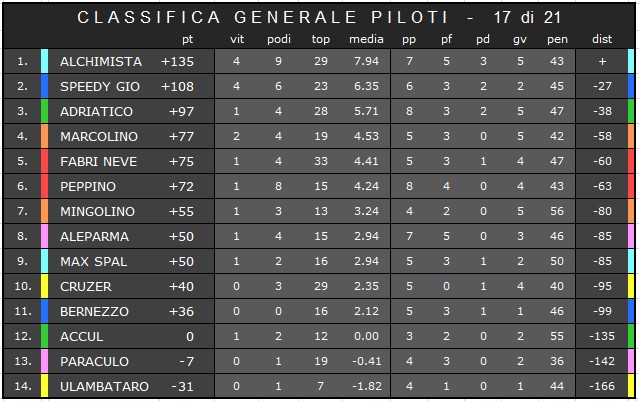Select the yellow swatch beside CRUZER
Image resolution: width=639 pixels, height=401 pixels.
[x=44, y=286]
